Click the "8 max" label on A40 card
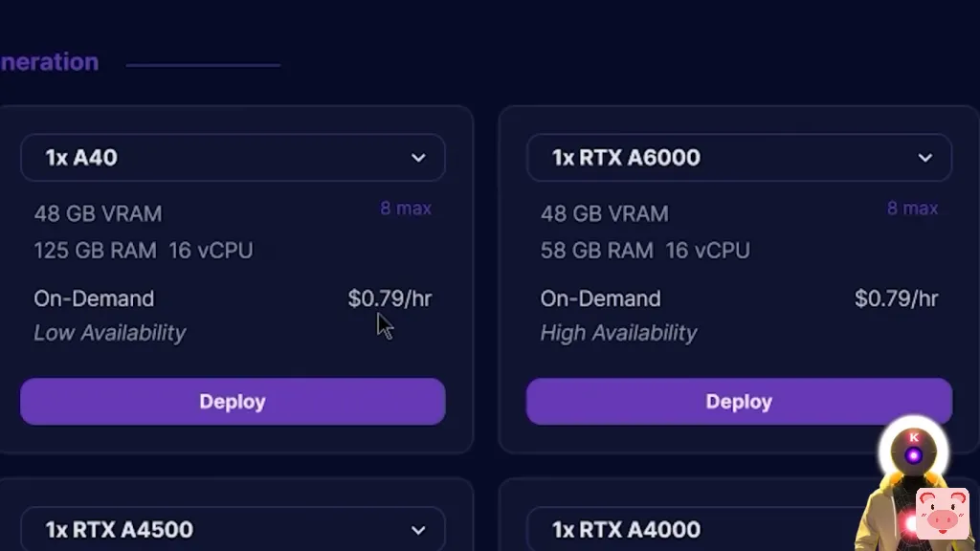 pos(406,209)
